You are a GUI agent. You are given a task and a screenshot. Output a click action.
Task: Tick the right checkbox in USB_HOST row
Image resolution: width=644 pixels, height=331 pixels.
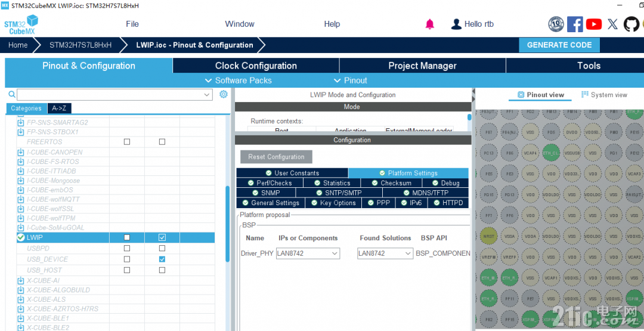pos(162,270)
